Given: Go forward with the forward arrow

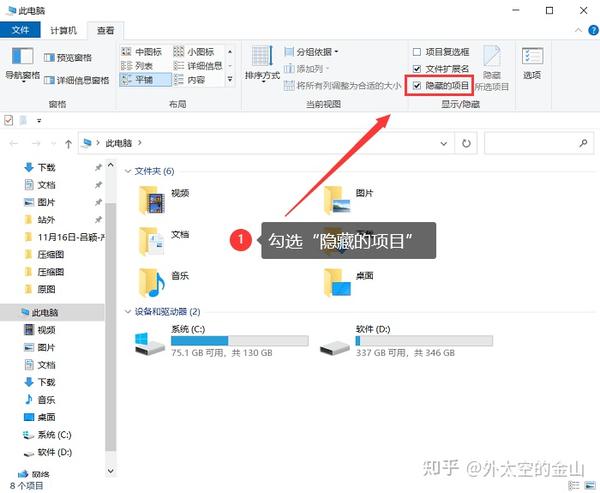Looking at the screenshot, I should (36, 144).
